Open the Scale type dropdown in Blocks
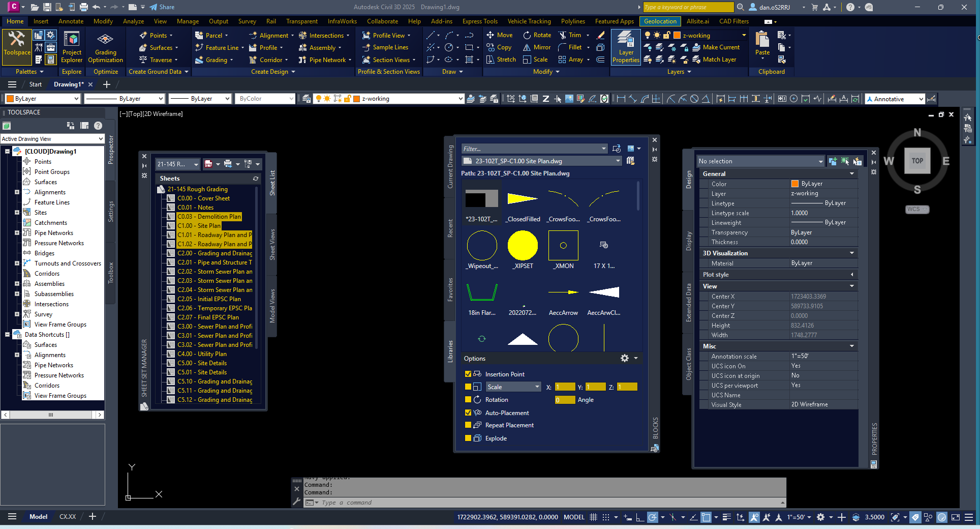This screenshot has height=529, width=980. 513,387
